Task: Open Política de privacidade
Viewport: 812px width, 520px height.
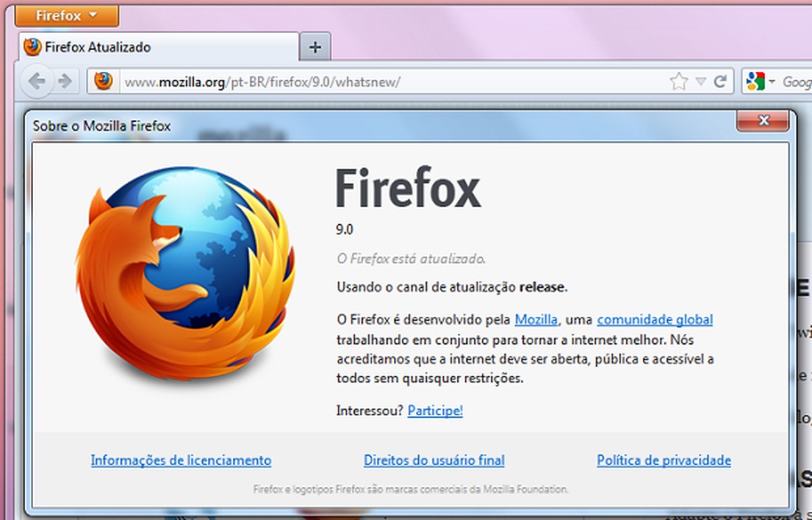Action: [x=663, y=460]
